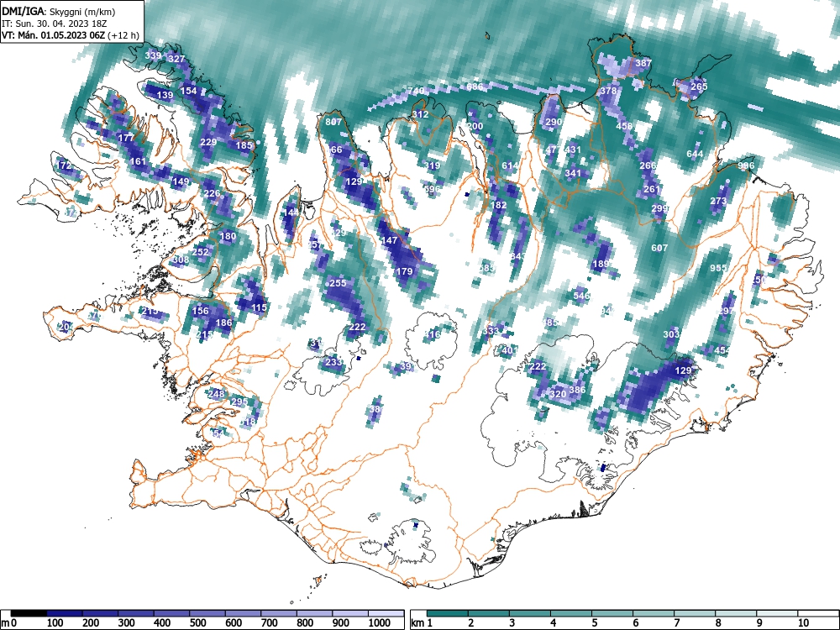Click the 265 value on the northeast peninsula
This screenshot has height=630, width=840.
699,87
